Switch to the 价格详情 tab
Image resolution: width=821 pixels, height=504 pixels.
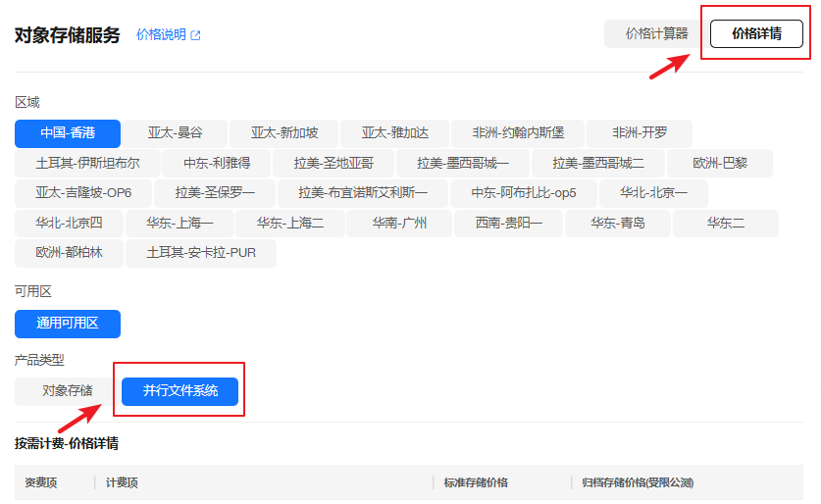[756, 33]
